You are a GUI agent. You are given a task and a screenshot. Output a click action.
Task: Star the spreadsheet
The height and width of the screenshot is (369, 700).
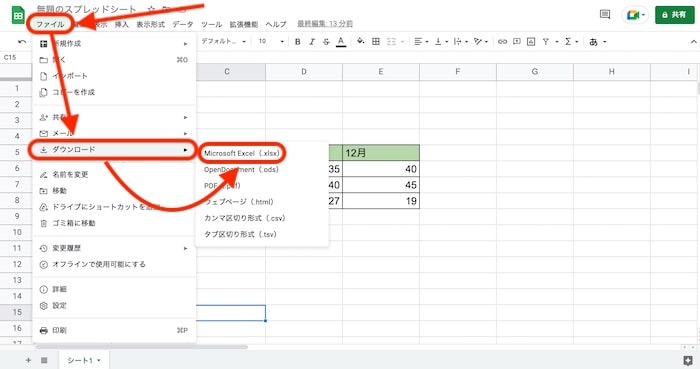tap(151, 9)
